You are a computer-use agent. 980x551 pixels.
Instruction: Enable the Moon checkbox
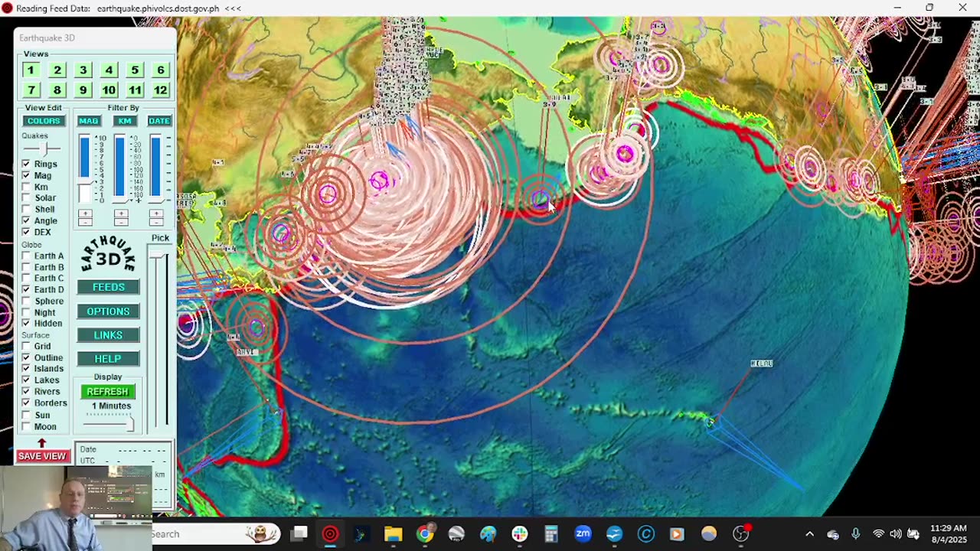point(27,427)
